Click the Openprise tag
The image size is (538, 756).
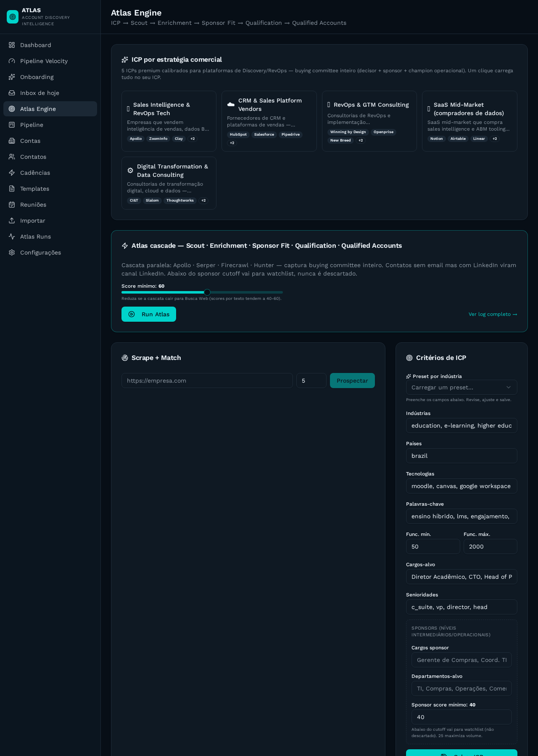tap(383, 132)
